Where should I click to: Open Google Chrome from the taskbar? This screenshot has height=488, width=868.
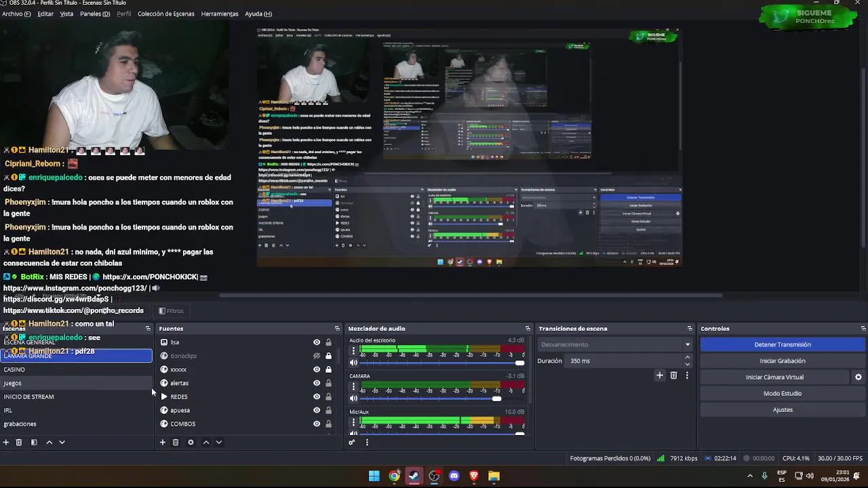pyautogui.click(x=394, y=476)
